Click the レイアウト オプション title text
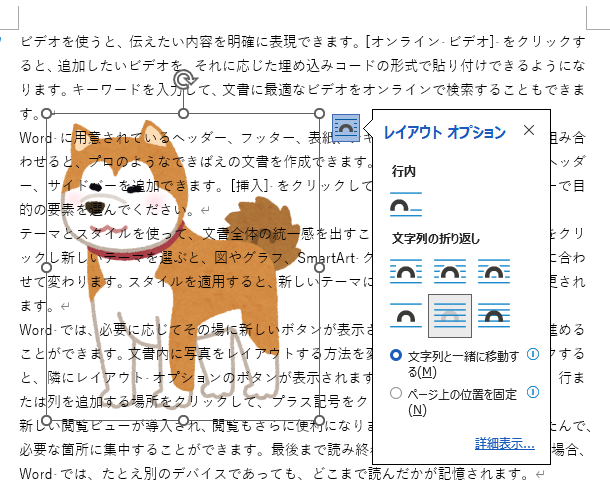This screenshot has width=610, height=482. click(x=445, y=132)
